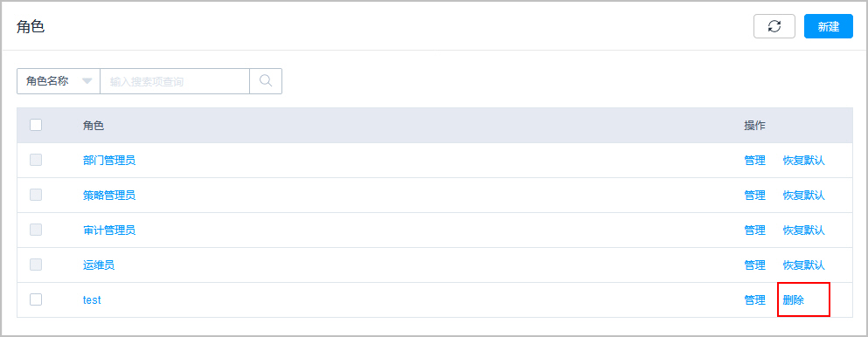Viewport: 868px width, 337px height.
Task: Open the 策略管理员 role link
Action: (109, 196)
